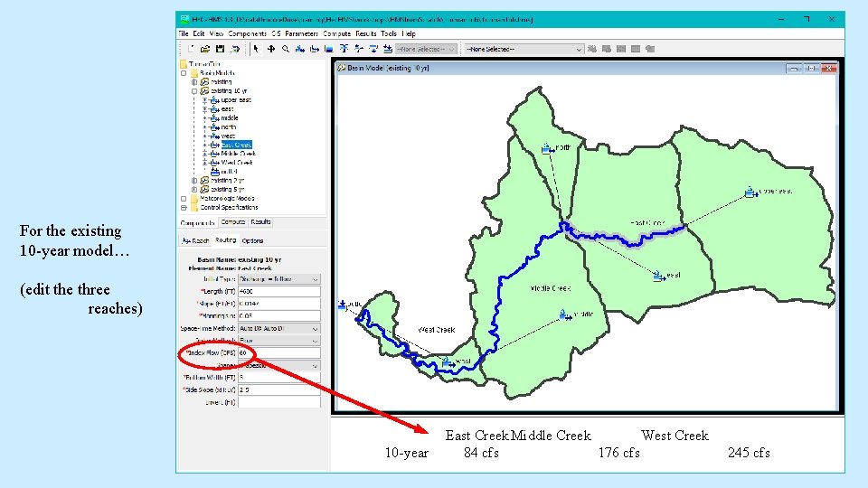Viewport: 868px width, 488px height.
Task: Click the Open Project folder icon
Action: click(x=205, y=49)
